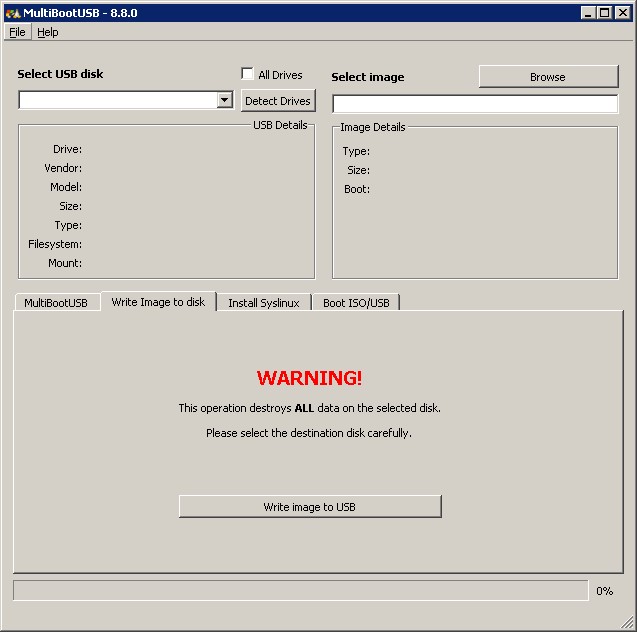Click the Vendor: label in USB Details

coord(63,168)
